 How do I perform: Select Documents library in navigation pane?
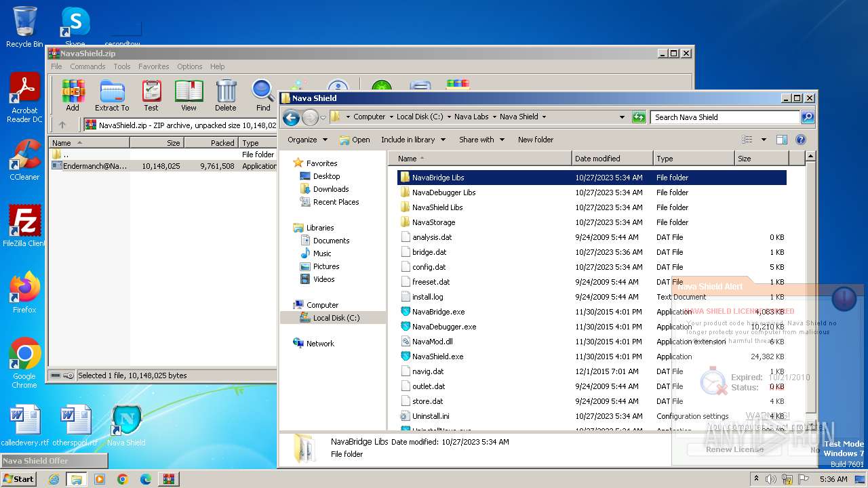click(x=331, y=241)
